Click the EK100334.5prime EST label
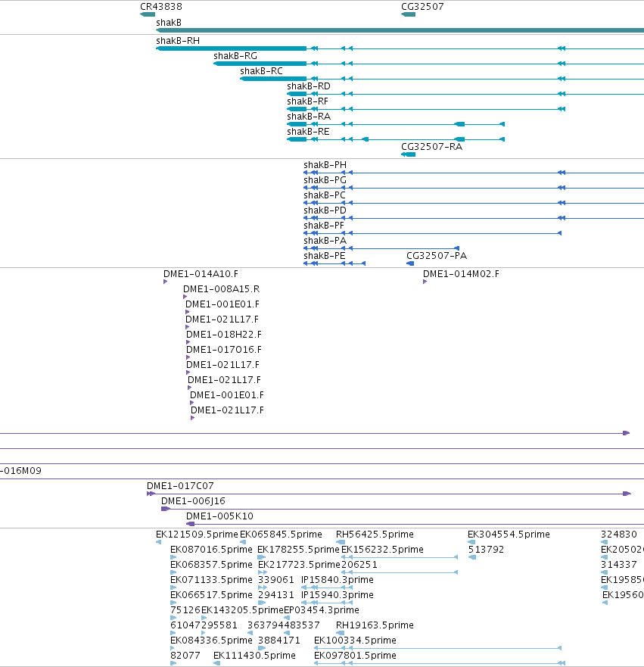Screen dimensions: 644x667 pyautogui.click(x=355, y=641)
